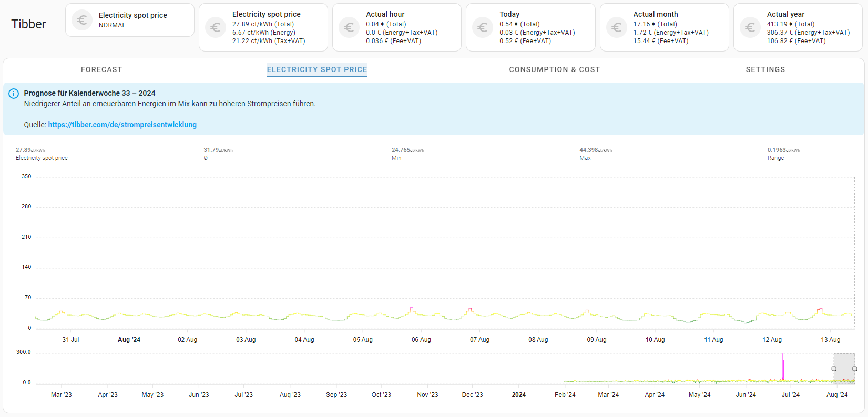Click the Feb '24 overview axis label

pyautogui.click(x=565, y=395)
